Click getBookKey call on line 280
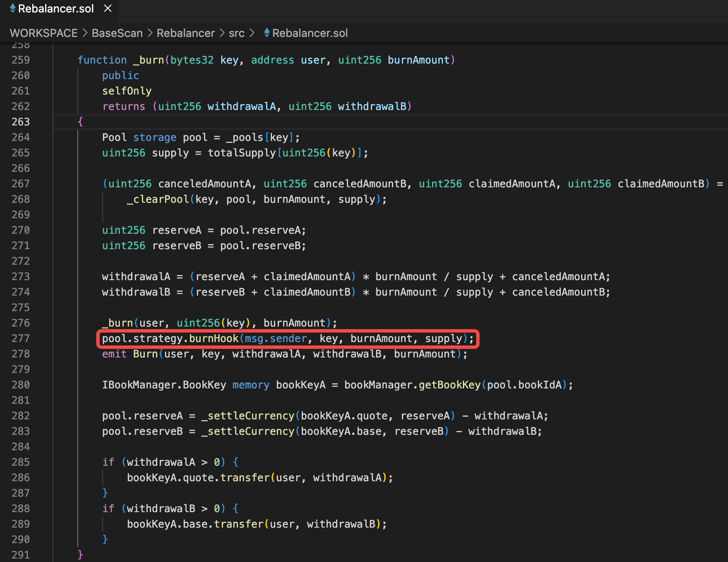The height and width of the screenshot is (562, 728). click(x=450, y=385)
